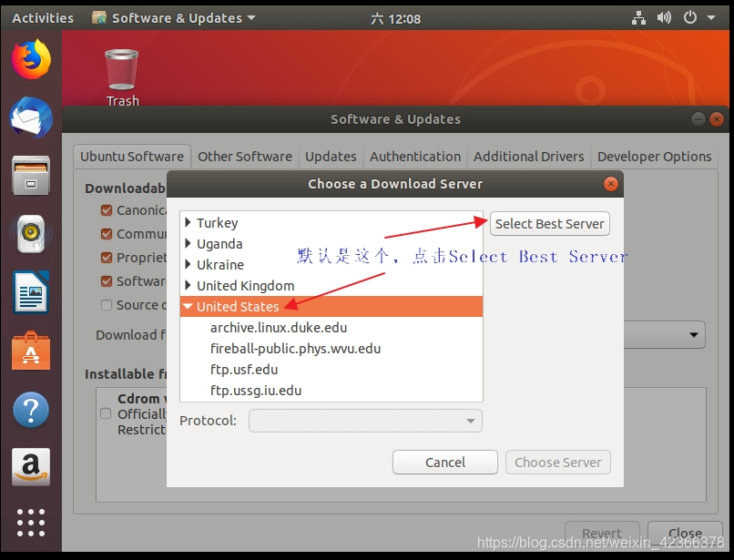The height and width of the screenshot is (560, 734).
Task: Open the Download from dropdown arrow
Action: [694, 335]
